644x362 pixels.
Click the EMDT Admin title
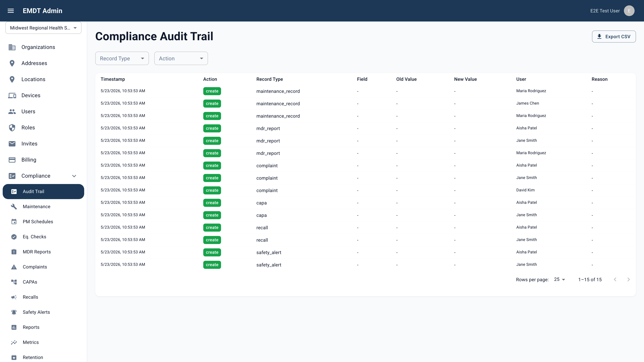pyautogui.click(x=42, y=11)
